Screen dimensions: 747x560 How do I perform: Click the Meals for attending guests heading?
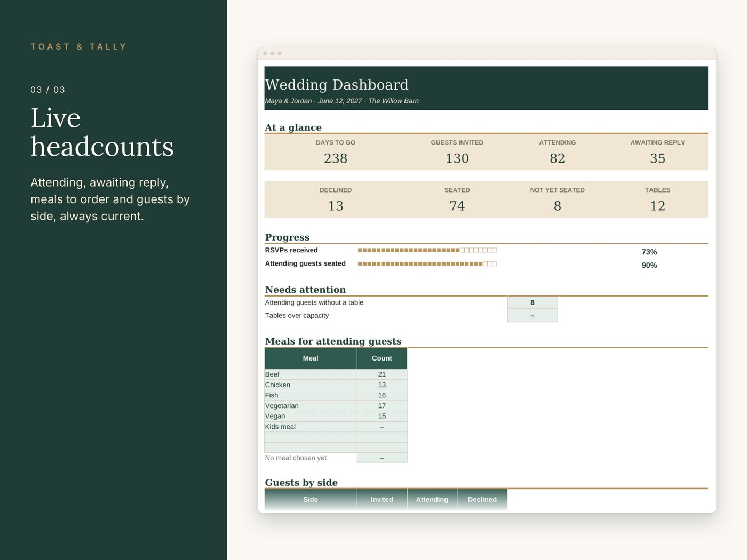333,341
